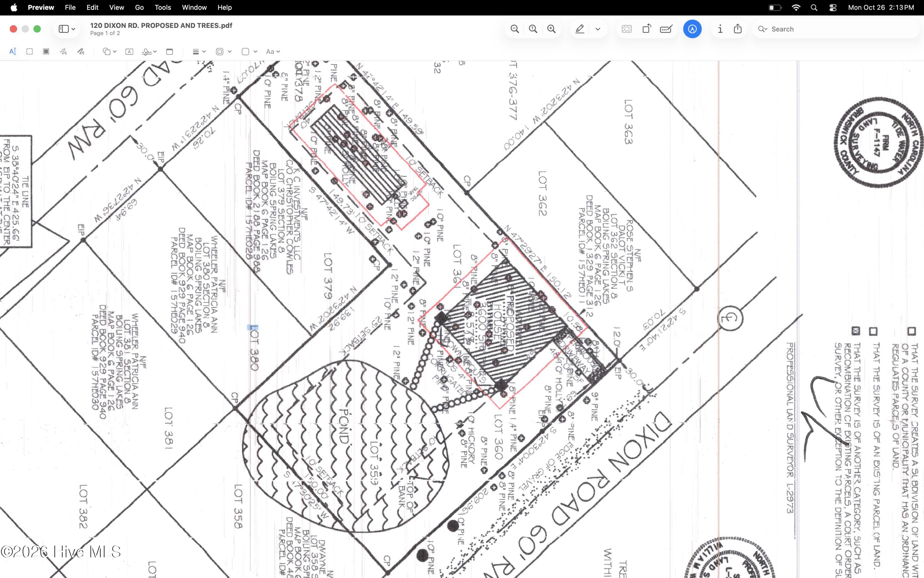Select the Draw tool

coord(81,51)
